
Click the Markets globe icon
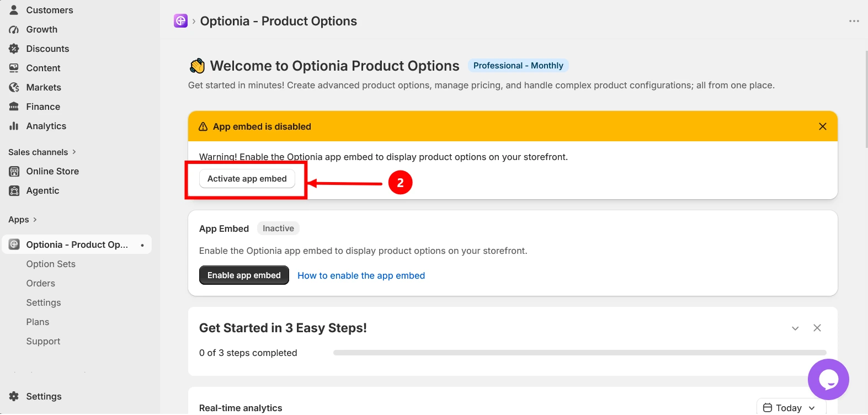[14, 87]
